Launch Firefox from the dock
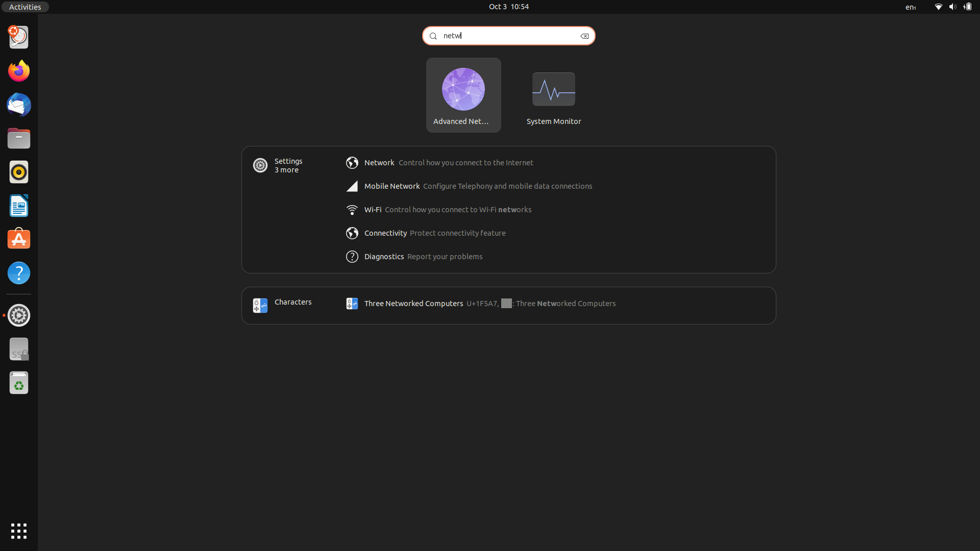Screen dimensions: 980x551 (19, 71)
